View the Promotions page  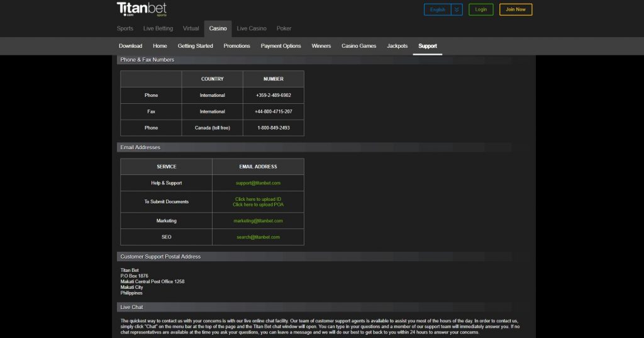pyautogui.click(x=236, y=46)
